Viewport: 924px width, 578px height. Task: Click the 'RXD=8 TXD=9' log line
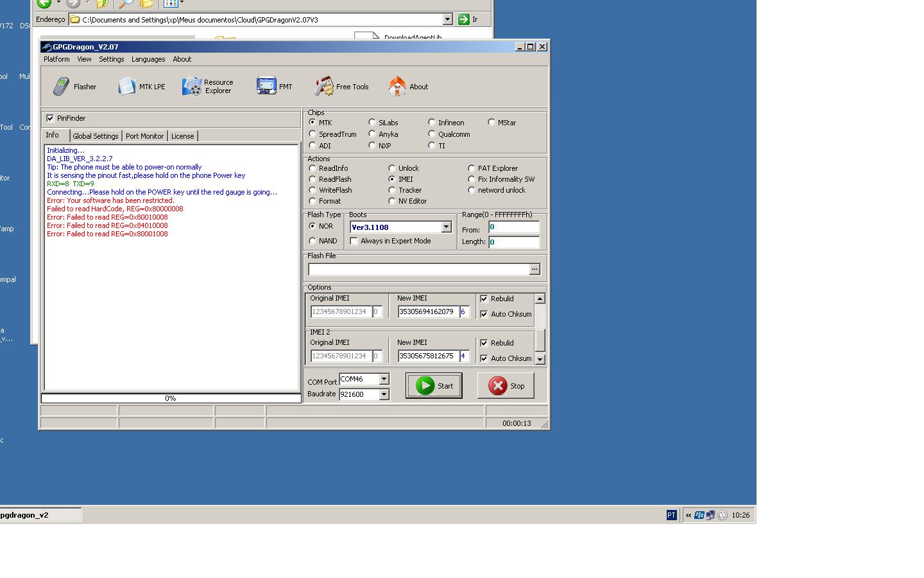coord(71,184)
